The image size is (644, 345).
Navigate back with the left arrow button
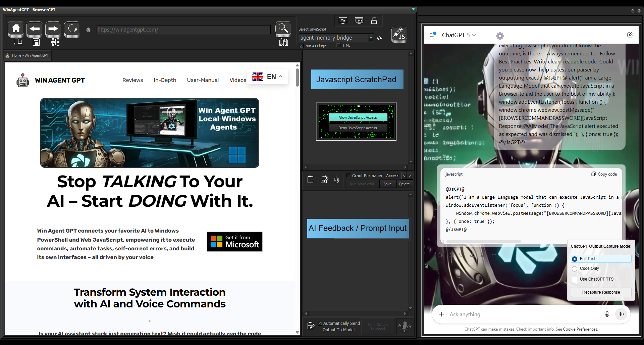pos(34,29)
